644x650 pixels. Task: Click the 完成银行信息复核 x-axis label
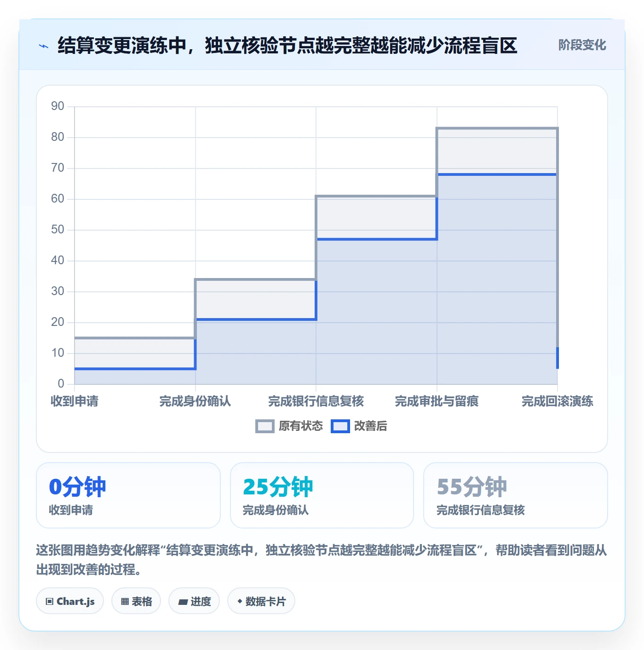pyautogui.click(x=316, y=401)
